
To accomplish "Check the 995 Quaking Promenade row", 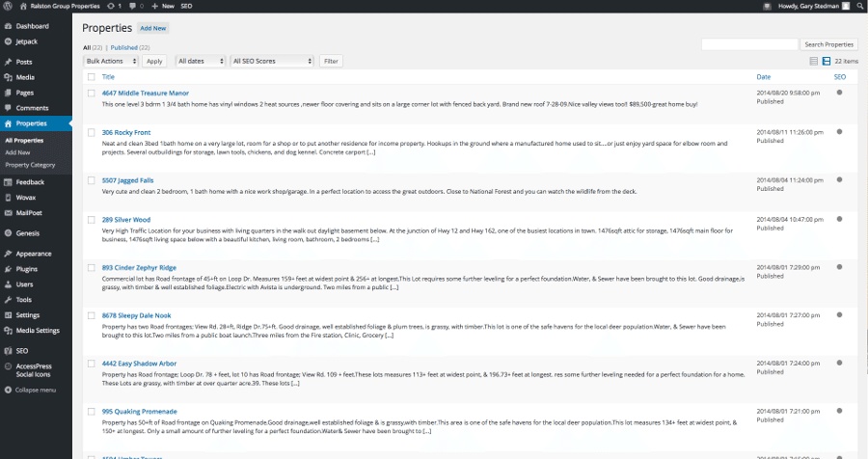I will pos(92,412).
